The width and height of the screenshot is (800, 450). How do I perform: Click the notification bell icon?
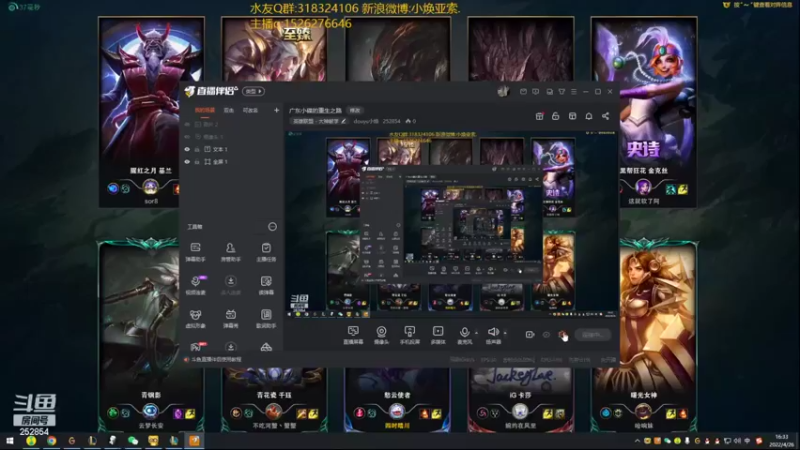click(589, 116)
